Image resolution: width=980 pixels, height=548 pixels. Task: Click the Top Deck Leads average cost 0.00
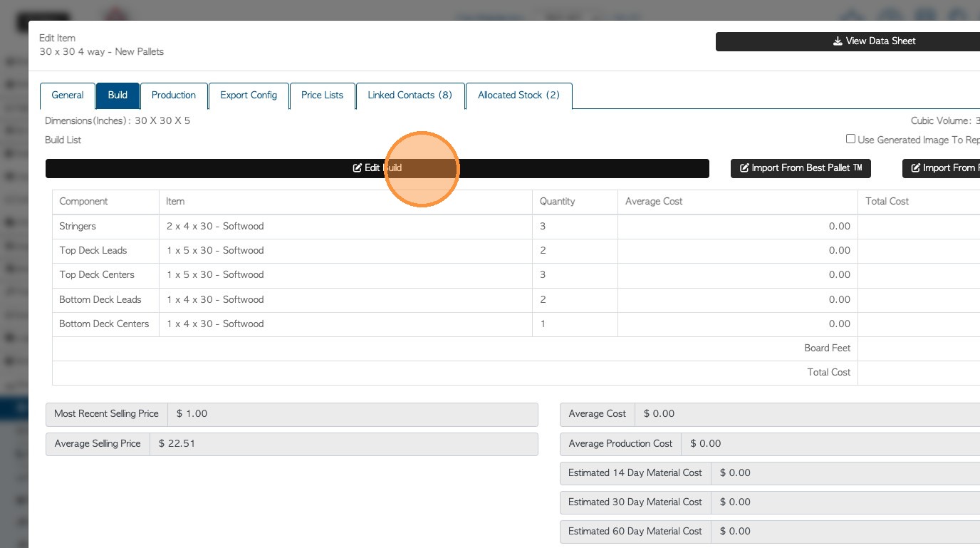click(x=839, y=251)
